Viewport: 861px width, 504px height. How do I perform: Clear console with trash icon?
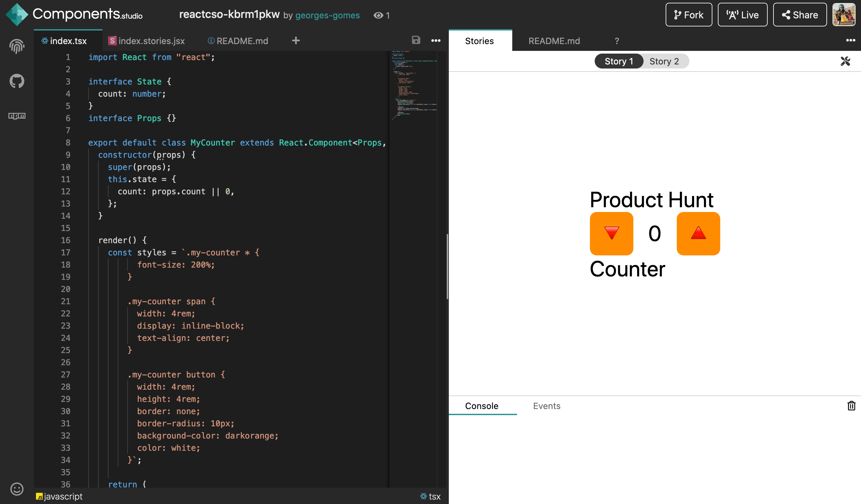(x=851, y=406)
